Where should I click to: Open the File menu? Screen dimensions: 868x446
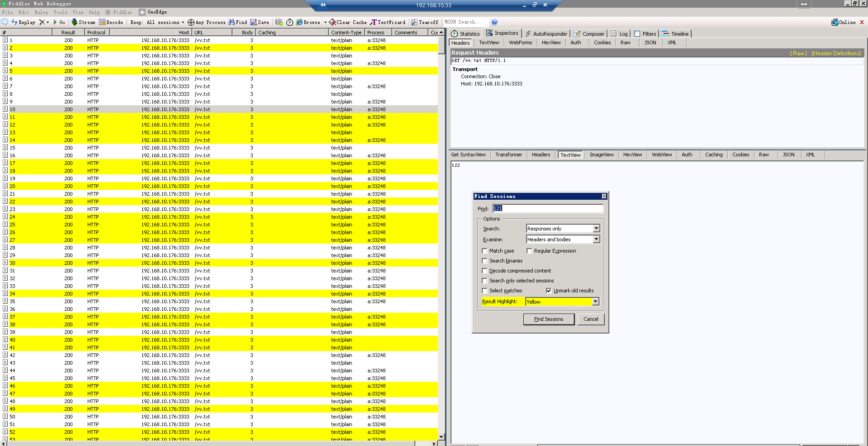[x=8, y=12]
